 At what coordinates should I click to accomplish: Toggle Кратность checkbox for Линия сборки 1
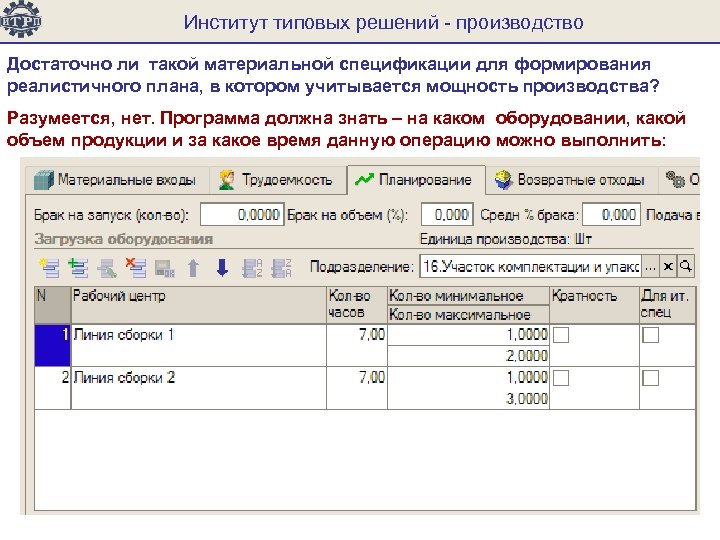[x=561, y=335]
